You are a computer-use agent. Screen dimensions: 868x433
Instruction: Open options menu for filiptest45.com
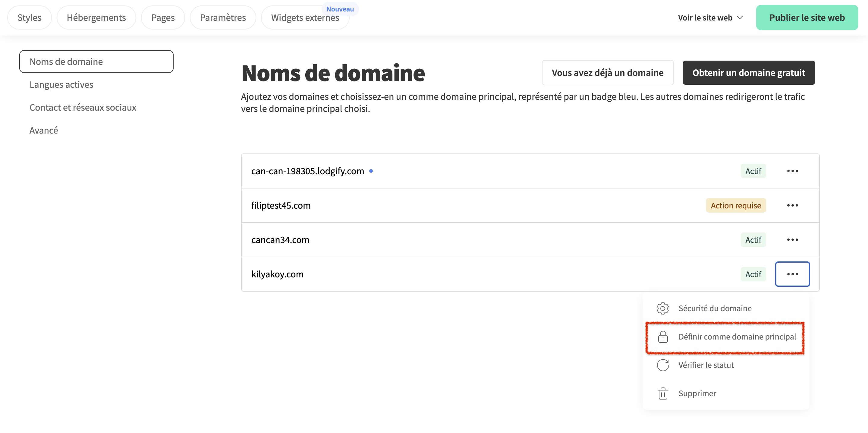tap(792, 205)
